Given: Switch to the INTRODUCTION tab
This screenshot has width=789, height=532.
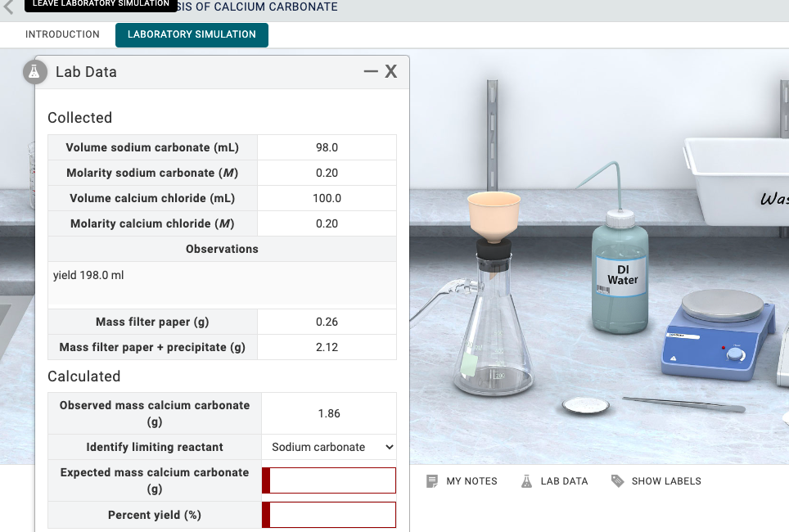Looking at the screenshot, I should click(62, 34).
